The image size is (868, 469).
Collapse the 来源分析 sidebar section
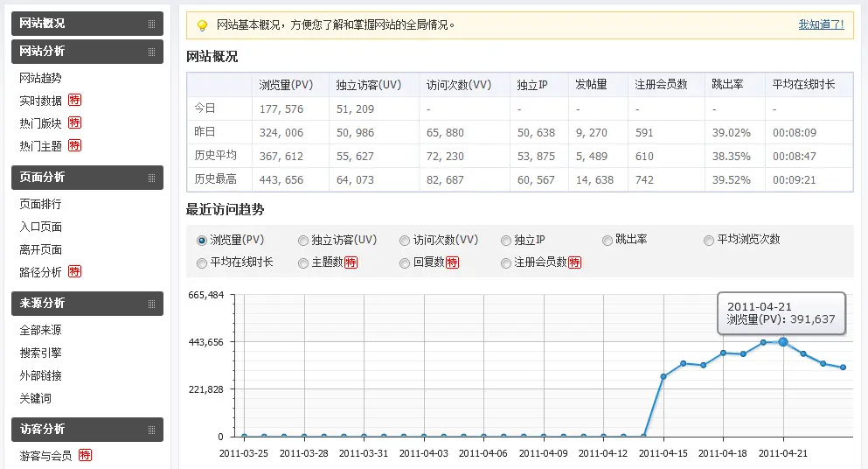pos(152,304)
